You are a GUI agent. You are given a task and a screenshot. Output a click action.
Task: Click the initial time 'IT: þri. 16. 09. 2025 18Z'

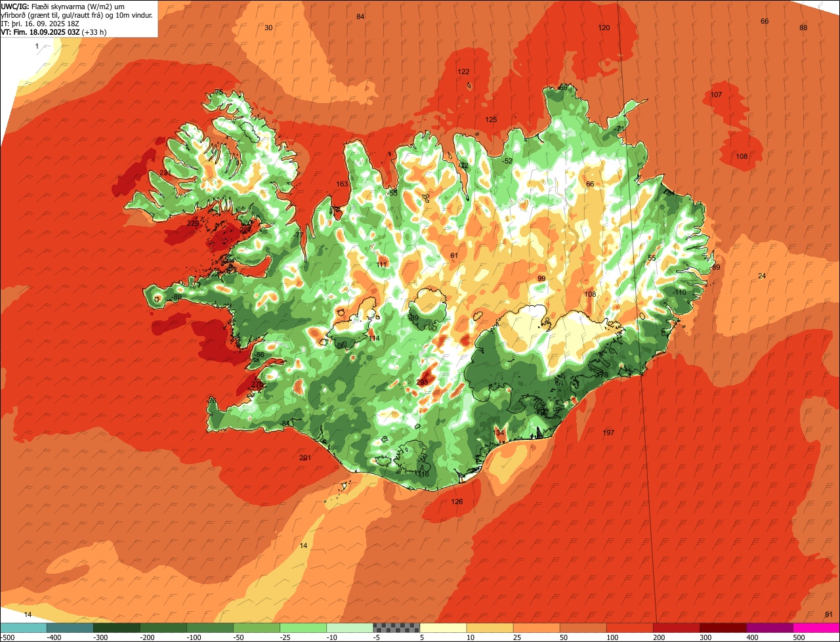point(41,24)
